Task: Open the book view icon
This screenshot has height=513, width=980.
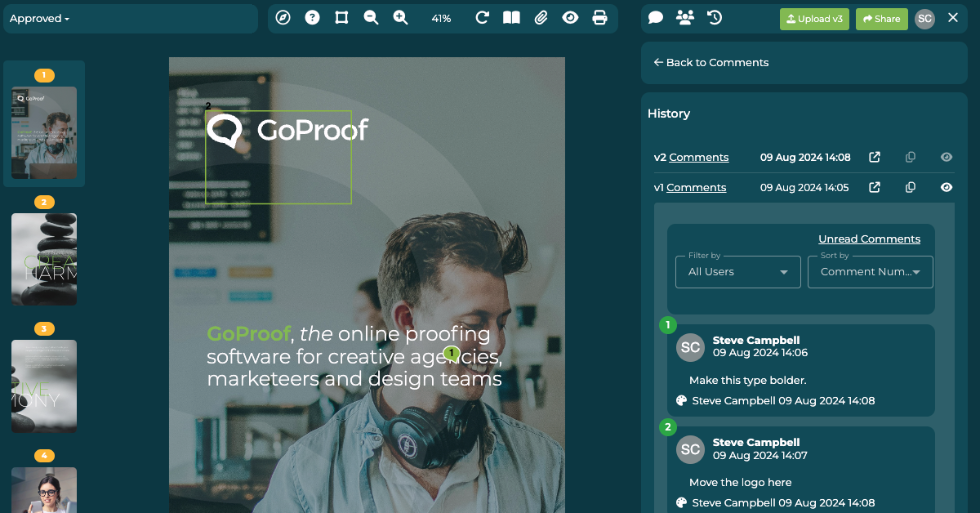Action: click(511, 18)
